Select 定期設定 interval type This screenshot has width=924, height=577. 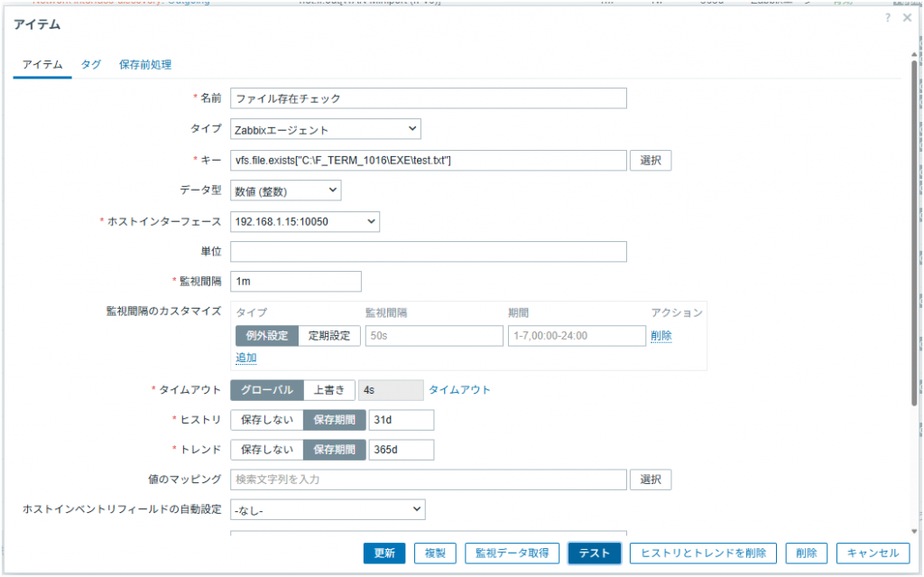329,336
